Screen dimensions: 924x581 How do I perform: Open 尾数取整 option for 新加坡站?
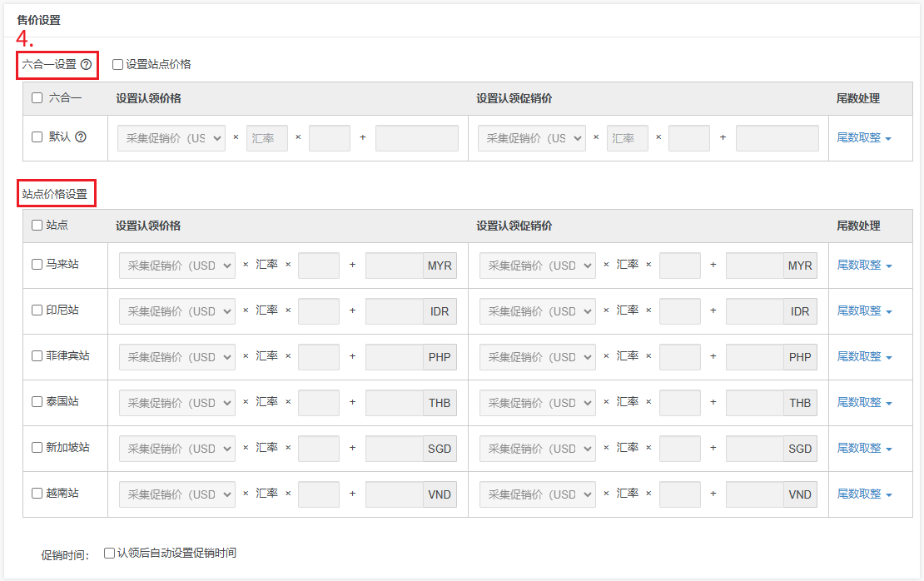[864, 449]
